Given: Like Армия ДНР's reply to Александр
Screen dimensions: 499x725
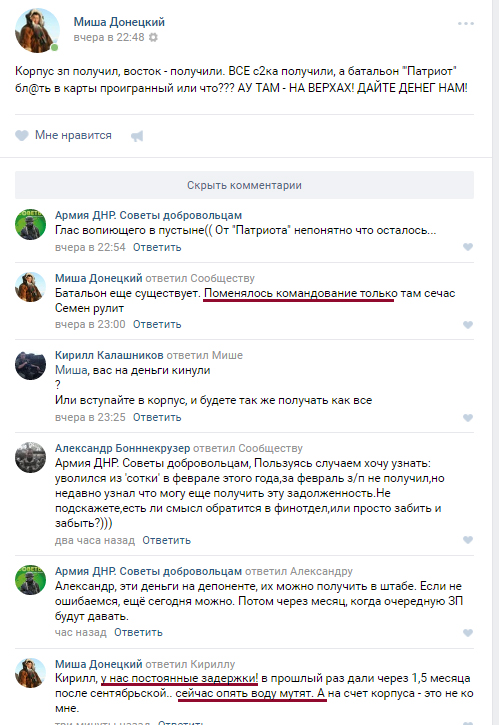Looking at the screenshot, I should tap(468, 633).
